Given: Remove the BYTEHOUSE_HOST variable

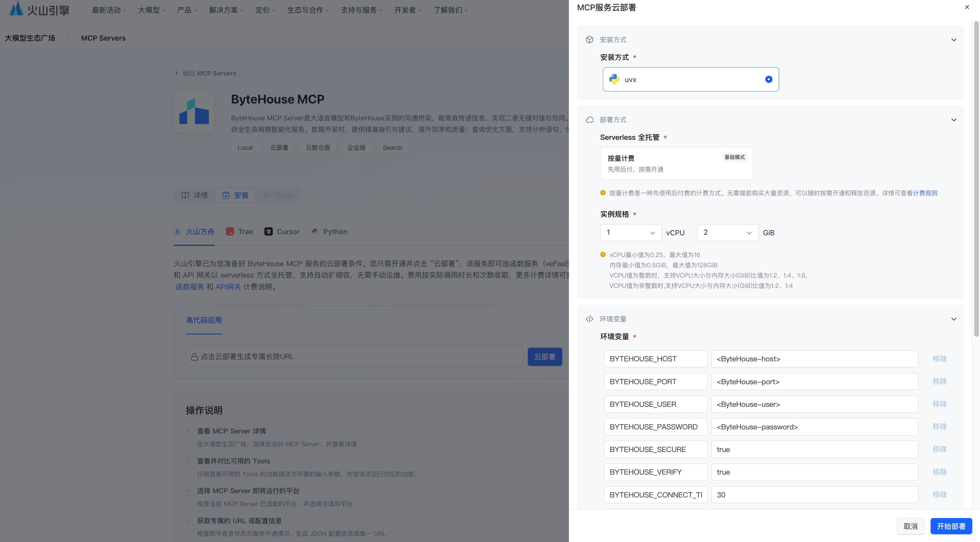Looking at the screenshot, I should pyautogui.click(x=939, y=359).
